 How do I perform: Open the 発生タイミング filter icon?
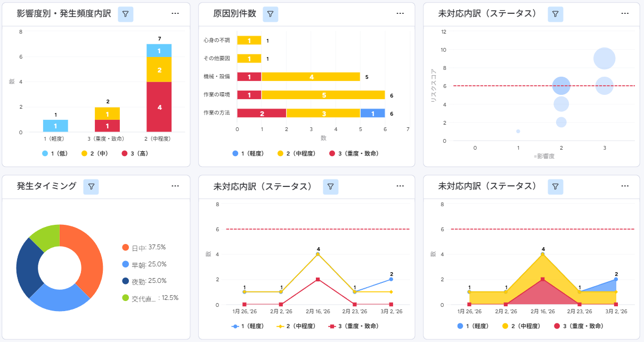pyautogui.click(x=91, y=186)
